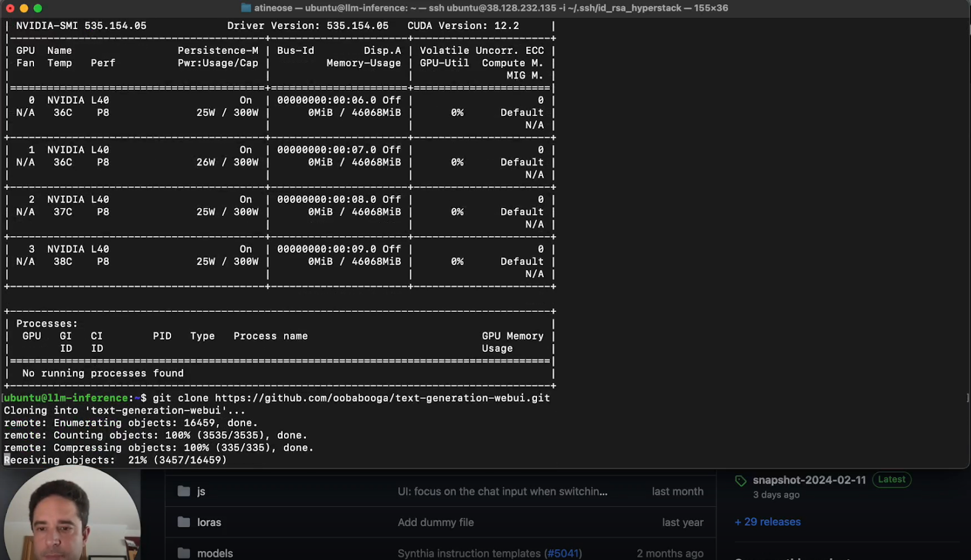Click '2 months ago' timestamp on models row
Viewport: 971px width, 560px height.
point(670,553)
